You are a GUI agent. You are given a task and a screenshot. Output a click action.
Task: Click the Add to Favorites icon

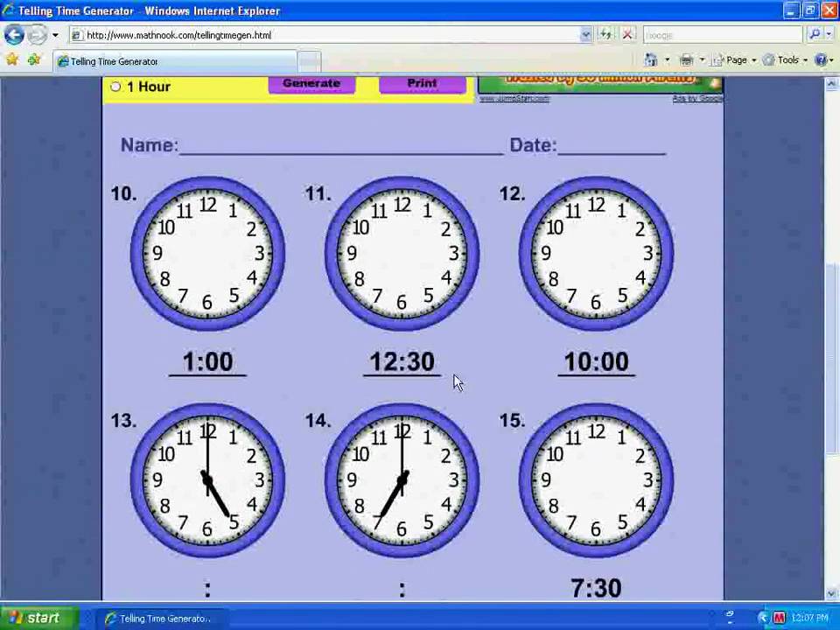point(34,59)
